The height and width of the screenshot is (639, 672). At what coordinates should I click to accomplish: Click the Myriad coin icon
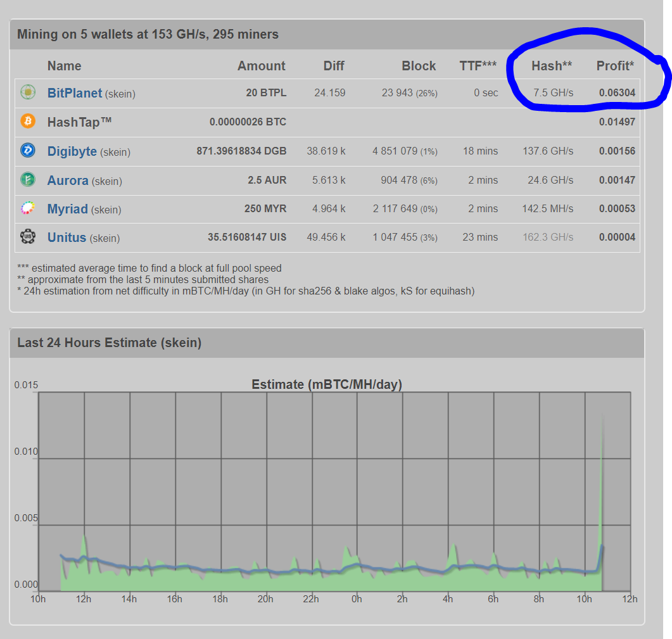pyautogui.click(x=29, y=208)
